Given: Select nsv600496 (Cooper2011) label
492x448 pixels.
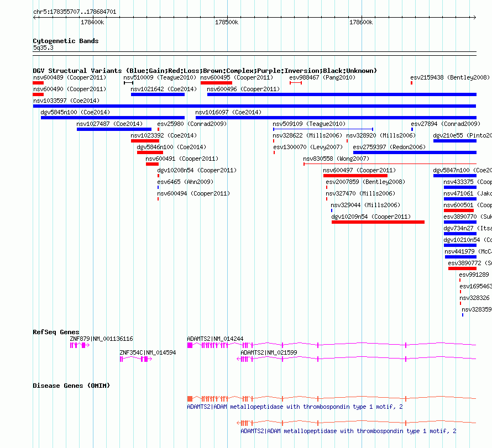Looking at the screenshot, I should (x=243, y=89).
